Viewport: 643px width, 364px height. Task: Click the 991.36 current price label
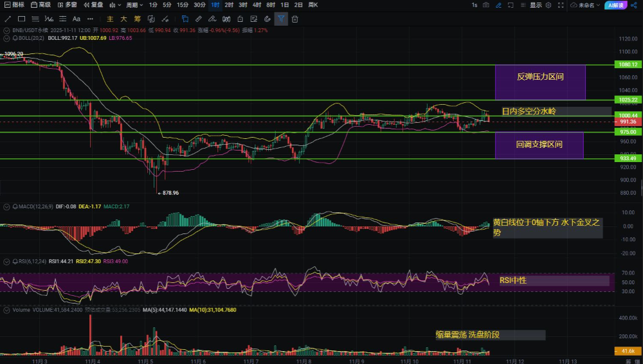[x=628, y=122]
